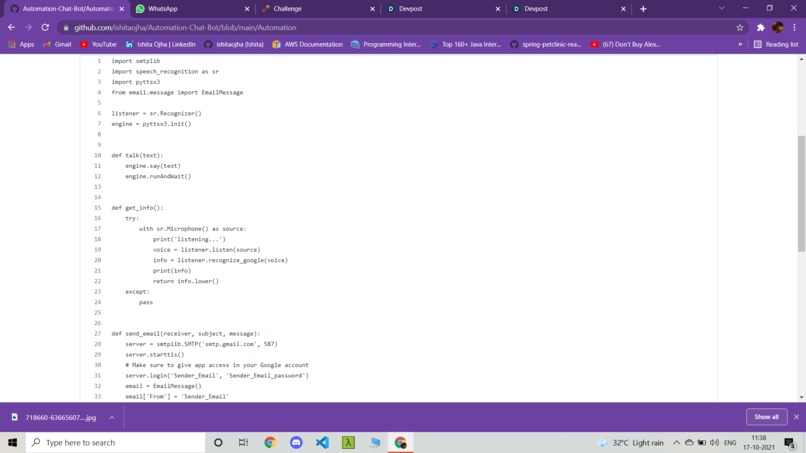The width and height of the screenshot is (806, 453).
Task: Open Chrome from the taskbar
Action: coord(270,443)
